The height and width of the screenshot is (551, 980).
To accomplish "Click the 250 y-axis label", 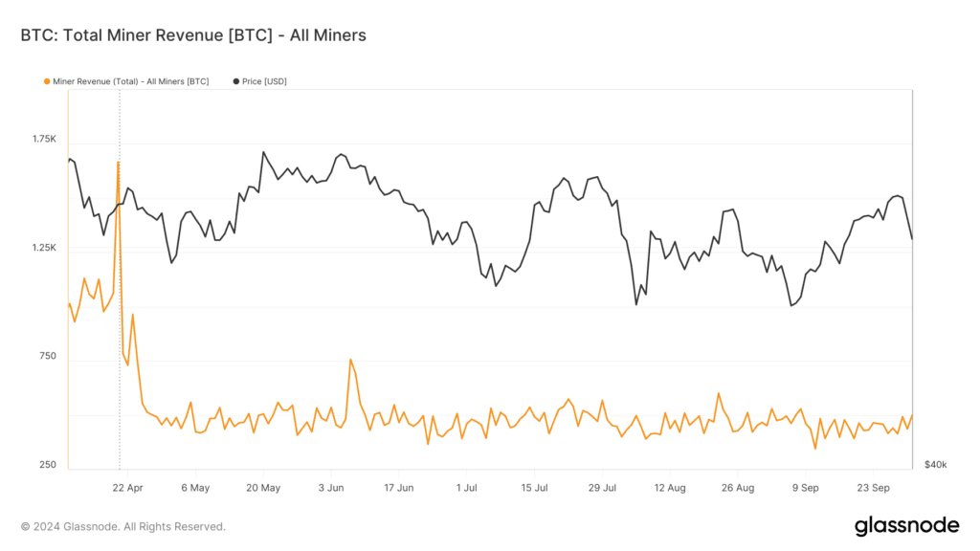I will click(47, 465).
